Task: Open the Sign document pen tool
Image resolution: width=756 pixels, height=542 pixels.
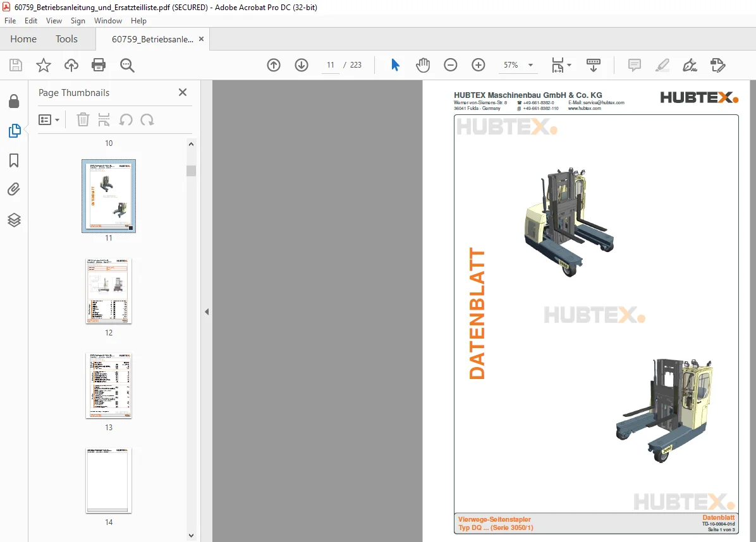Action: point(690,65)
